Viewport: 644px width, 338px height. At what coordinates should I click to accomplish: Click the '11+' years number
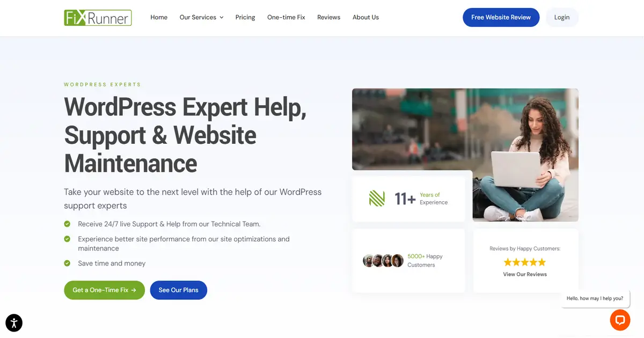coord(405,199)
